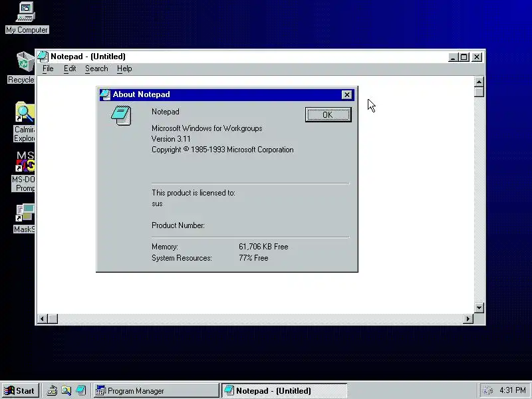Click licensed-to name 'sus'

click(157, 204)
